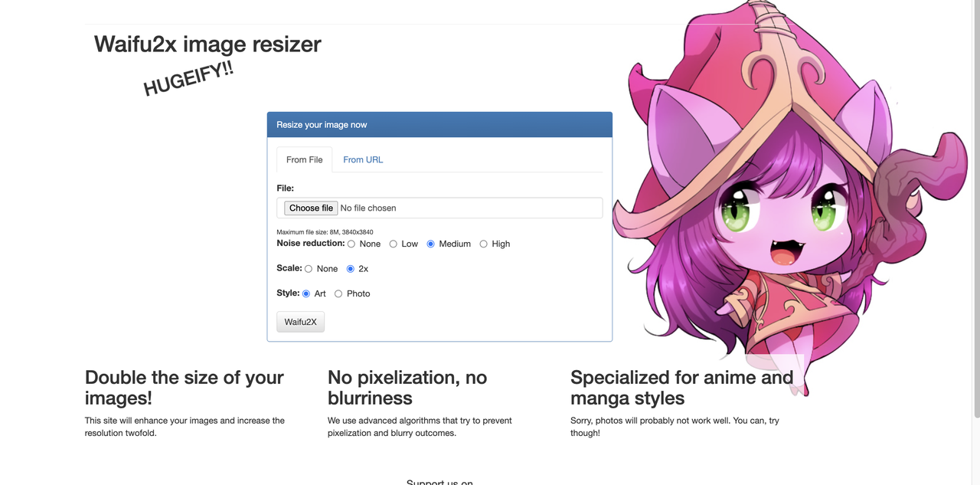
Task: Click Double the size of your images heading
Action: click(185, 388)
